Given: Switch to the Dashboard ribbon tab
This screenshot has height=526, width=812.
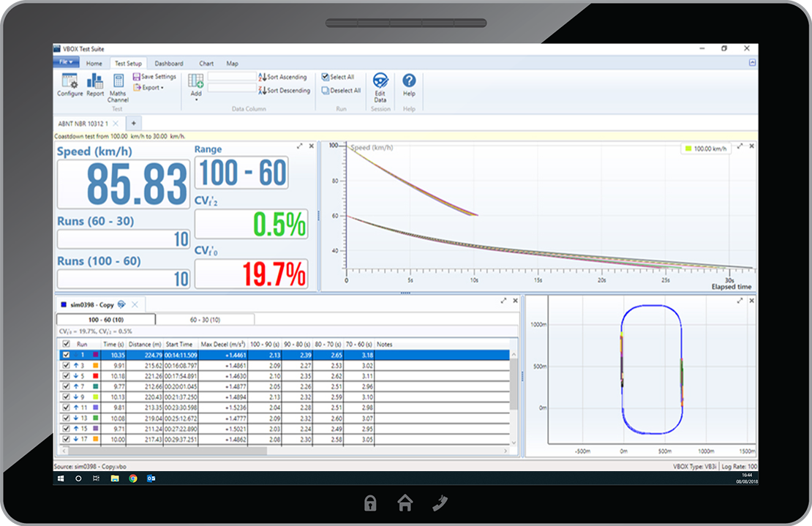Looking at the screenshot, I should click(x=168, y=64).
